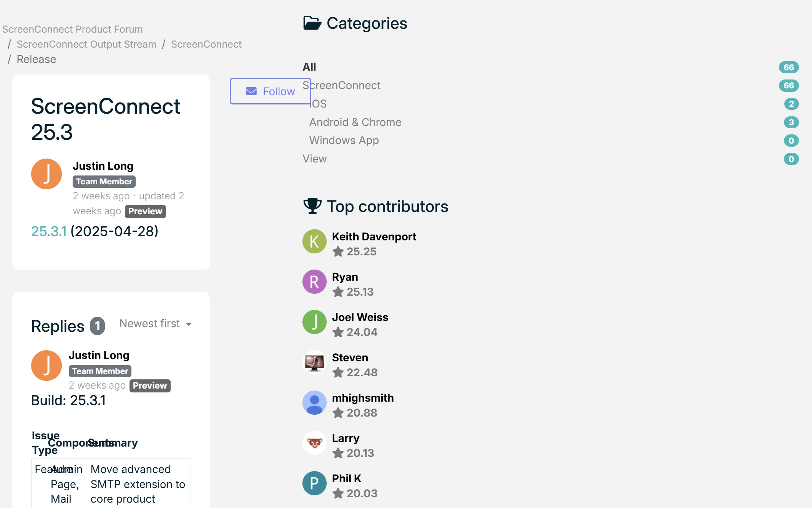The width and height of the screenshot is (812, 508).
Task: Click the Top contributors trophy icon
Action: coord(312,206)
